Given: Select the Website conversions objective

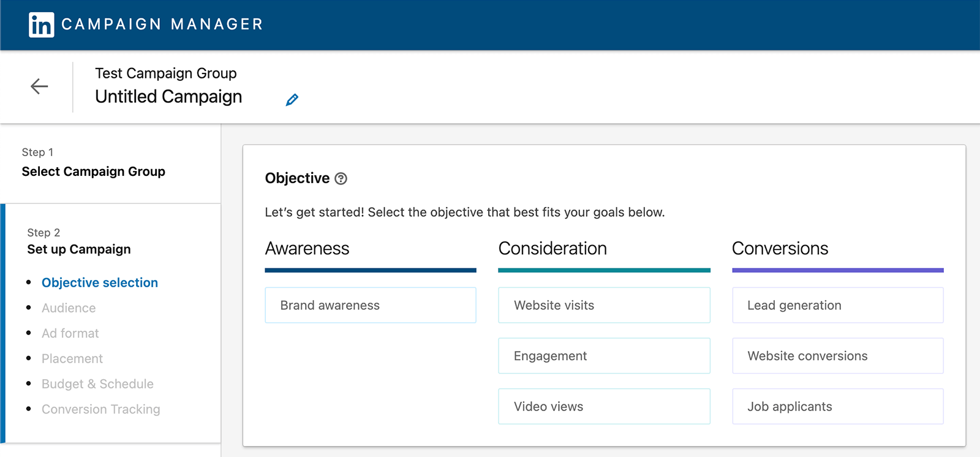Looking at the screenshot, I should [x=838, y=356].
